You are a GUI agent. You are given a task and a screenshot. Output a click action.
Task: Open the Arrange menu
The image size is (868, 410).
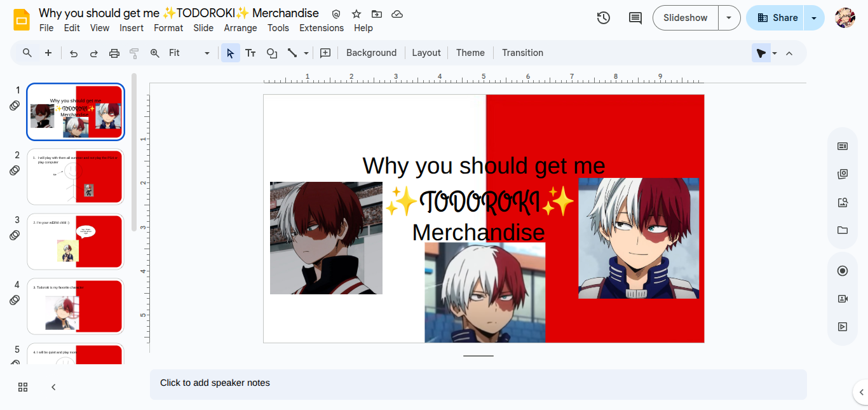(x=240, y=28)
